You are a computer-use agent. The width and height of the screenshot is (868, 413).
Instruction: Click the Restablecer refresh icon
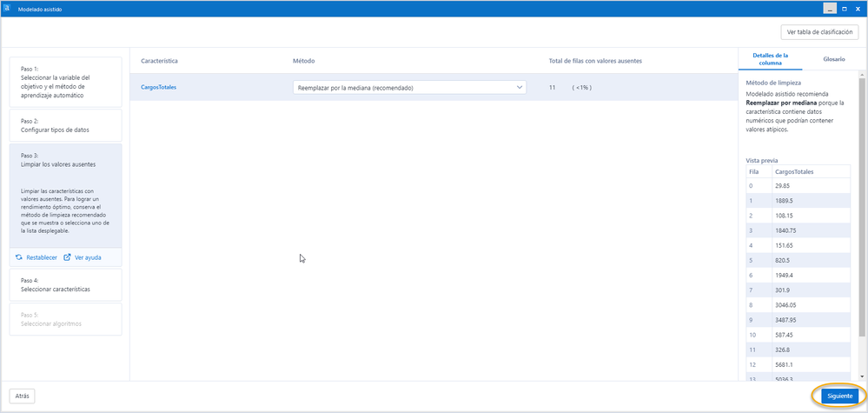[19, 257]
